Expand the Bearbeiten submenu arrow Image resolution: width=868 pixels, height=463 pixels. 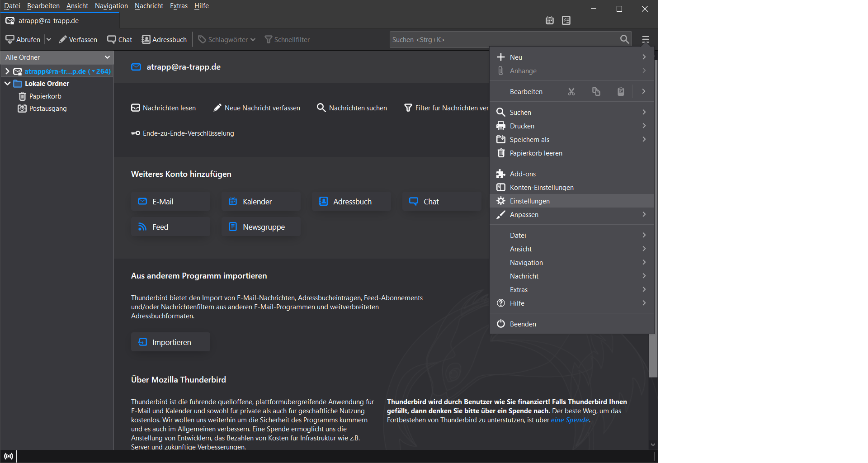(x=643, y=91)
